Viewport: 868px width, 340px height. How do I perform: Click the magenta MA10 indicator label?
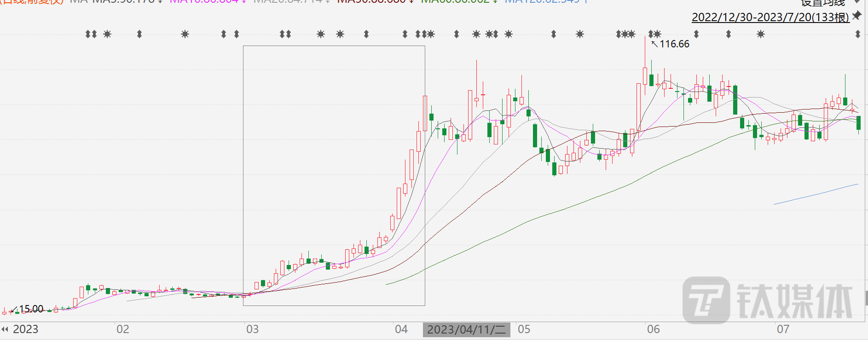[x=204, y=1]
